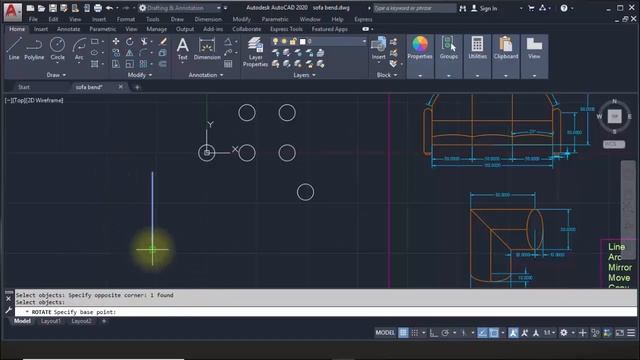Open the Format menu
The image size is (640, 360).
[125, 19]
